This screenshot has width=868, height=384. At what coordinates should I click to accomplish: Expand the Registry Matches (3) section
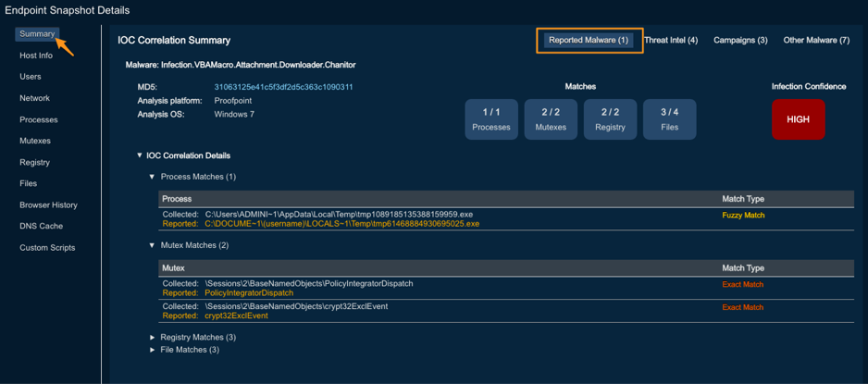(153, 337)
